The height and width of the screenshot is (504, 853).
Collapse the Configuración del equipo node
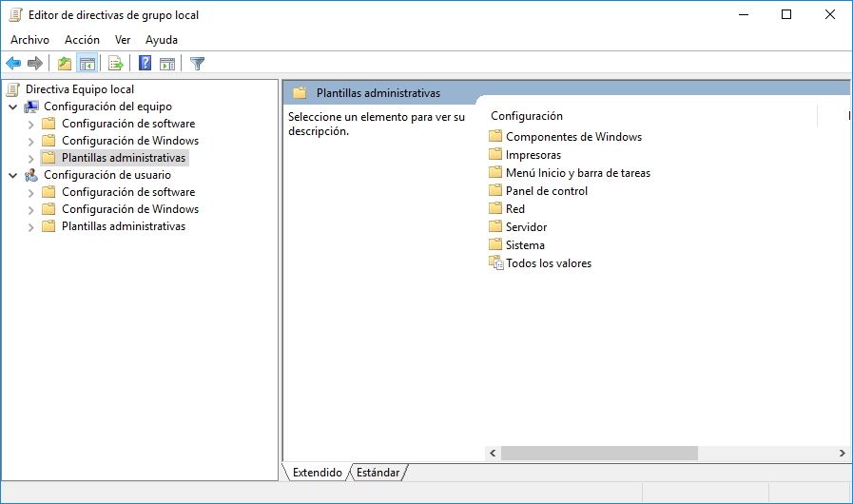click(x=13, y=107)
